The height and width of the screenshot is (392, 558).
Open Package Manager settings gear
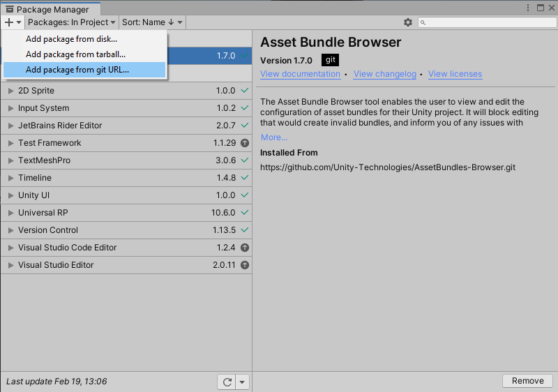click(408, 22)
